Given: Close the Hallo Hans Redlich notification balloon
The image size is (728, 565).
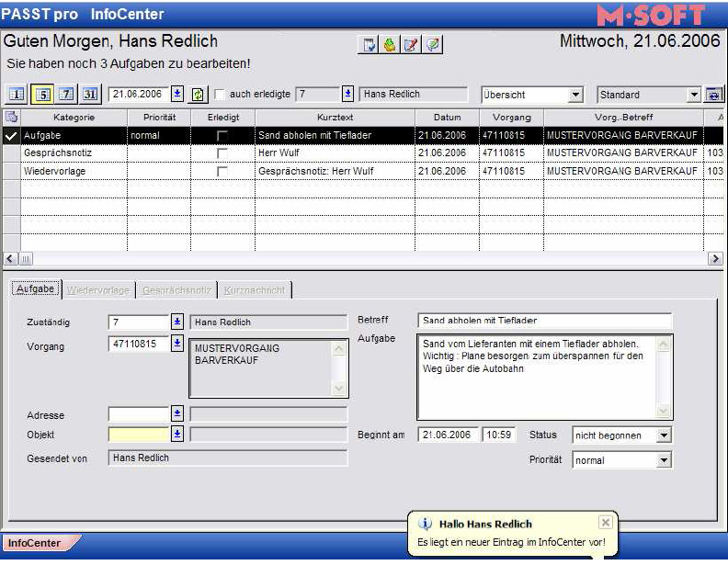Looking at the screenshot, I should (x=606, y=523).
